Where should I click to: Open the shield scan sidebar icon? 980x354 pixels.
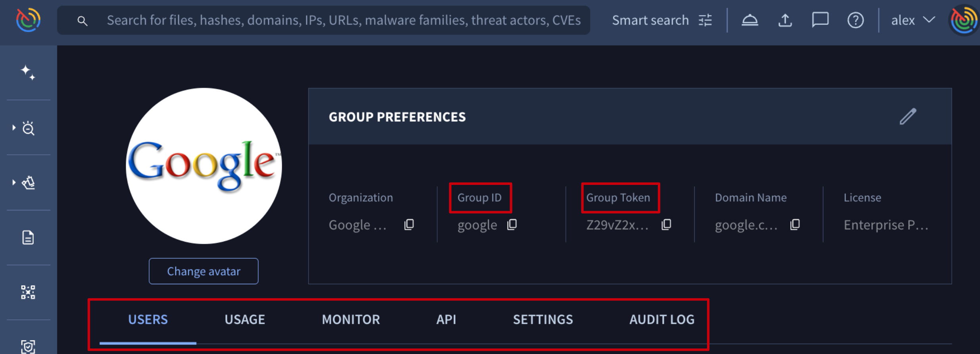tap(28, 346)
